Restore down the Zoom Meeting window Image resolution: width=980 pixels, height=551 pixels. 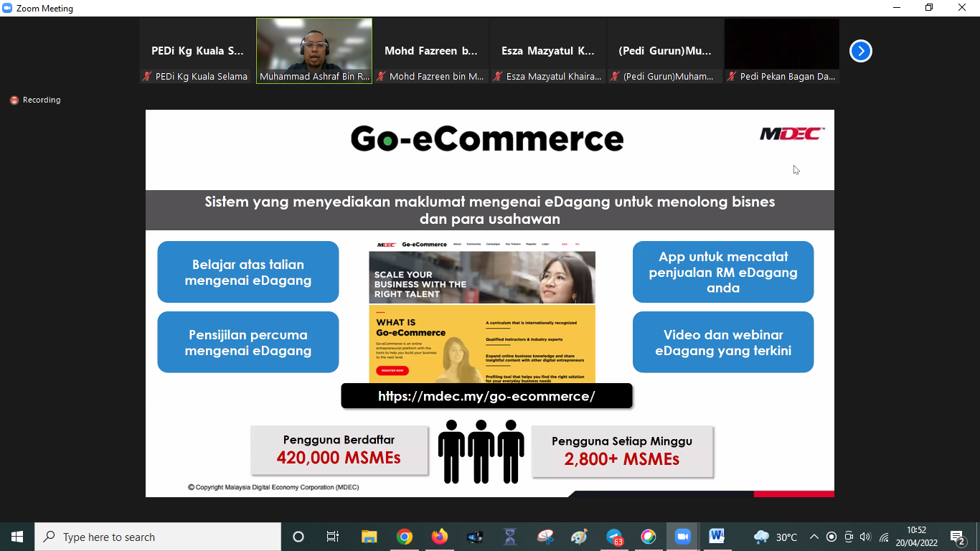point(929,8)
